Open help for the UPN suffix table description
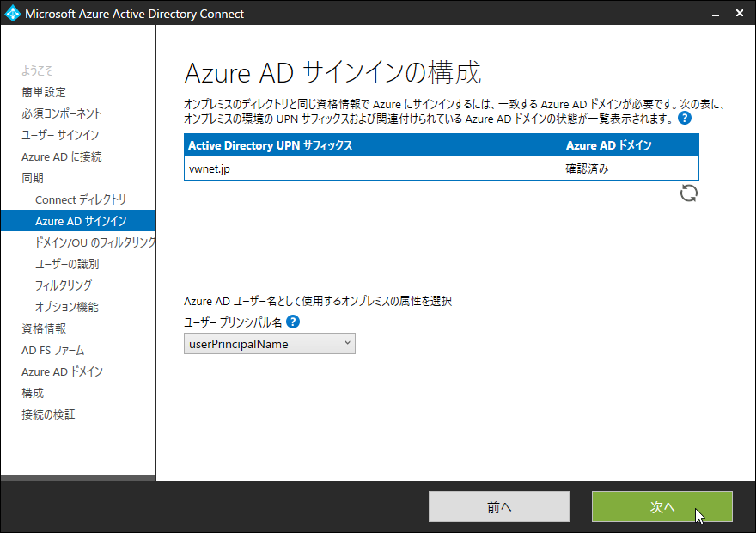The height and width of the screenshot is (533, 756). click(685, 118)
